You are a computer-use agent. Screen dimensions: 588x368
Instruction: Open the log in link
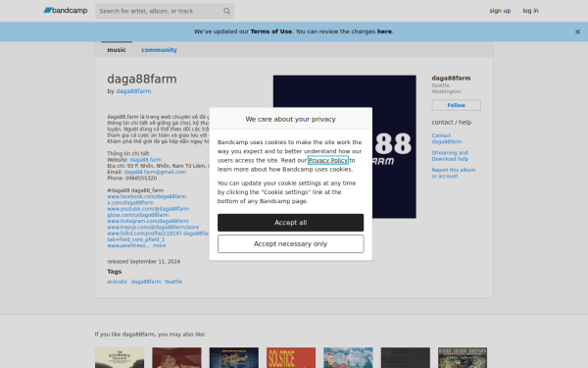click(530, 11)
